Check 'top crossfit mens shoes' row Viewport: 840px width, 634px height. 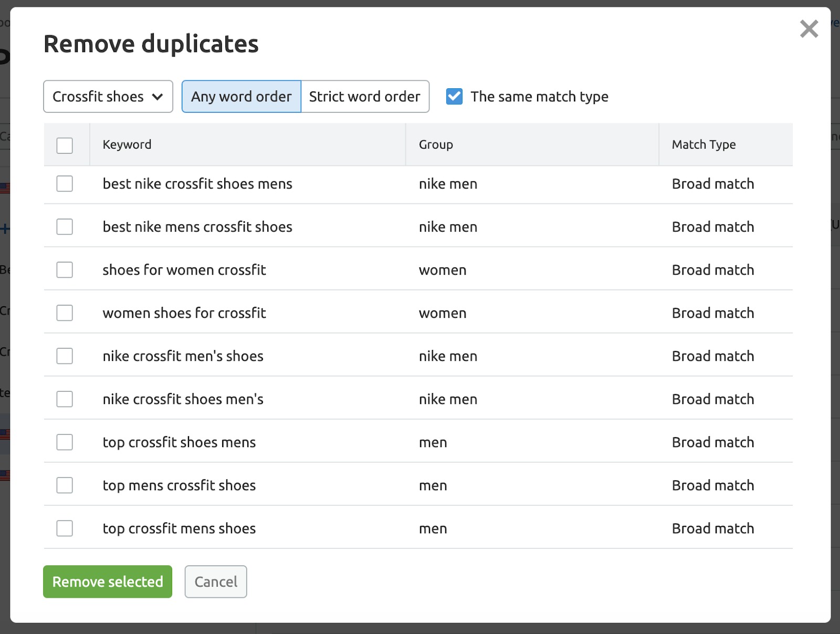click(64, 528)
